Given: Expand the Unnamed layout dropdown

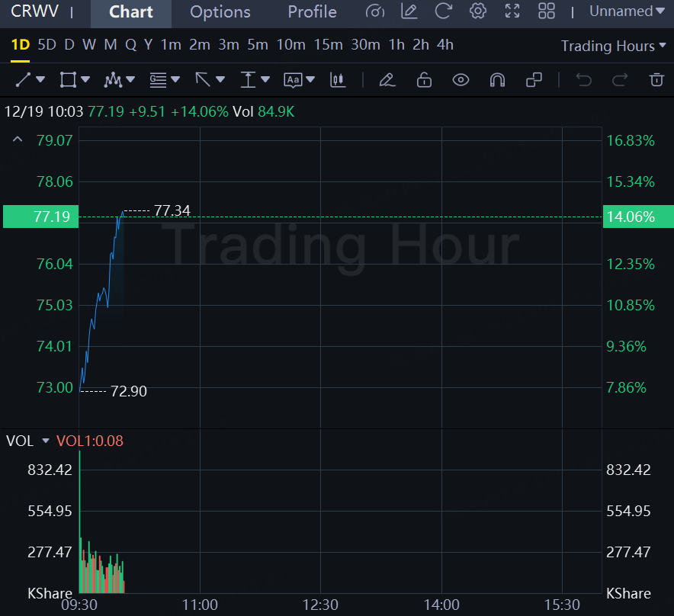Looking at the screenshot, I should click(x=627, y=11).
